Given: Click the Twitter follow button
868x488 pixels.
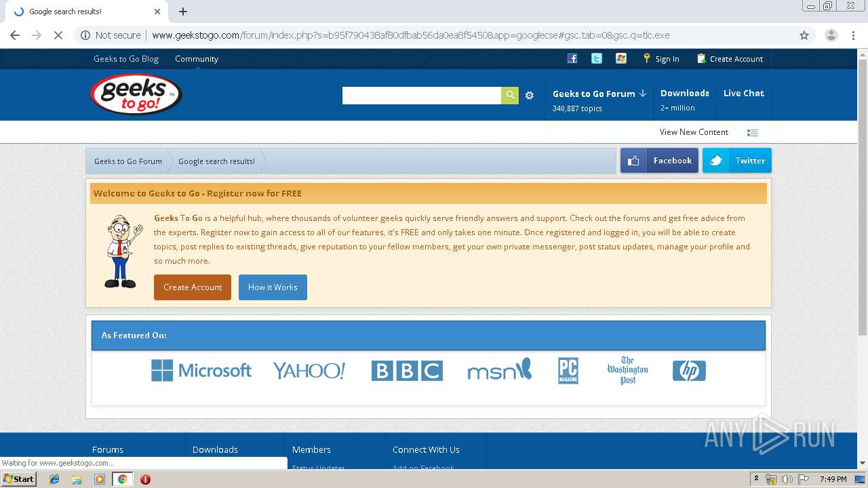Looking at the screenshot, I should click(737, 161).
